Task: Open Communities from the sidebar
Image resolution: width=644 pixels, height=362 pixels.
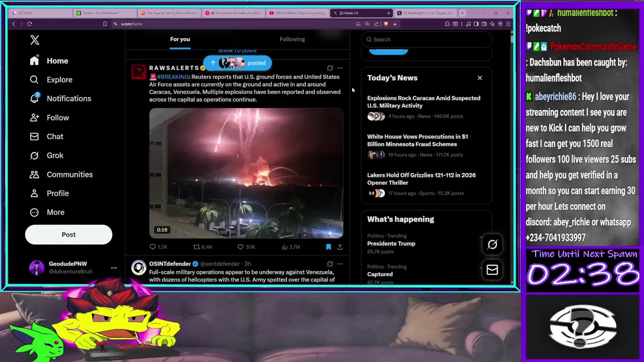Action: 61,174
